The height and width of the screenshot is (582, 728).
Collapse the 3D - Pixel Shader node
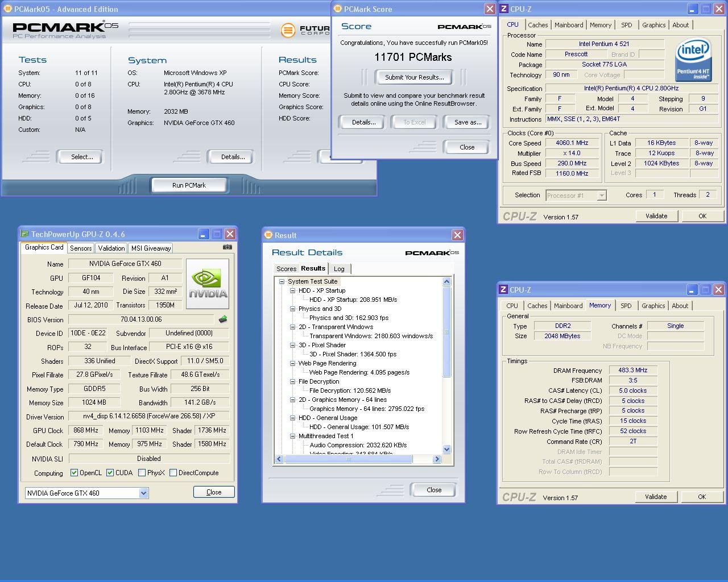[292, 345]
